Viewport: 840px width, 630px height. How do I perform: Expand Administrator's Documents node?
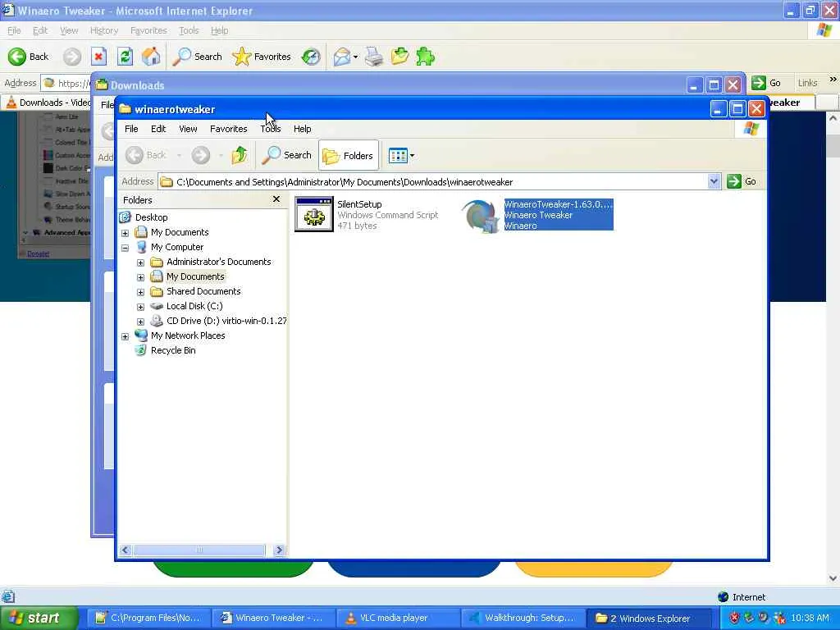(140, 262)
